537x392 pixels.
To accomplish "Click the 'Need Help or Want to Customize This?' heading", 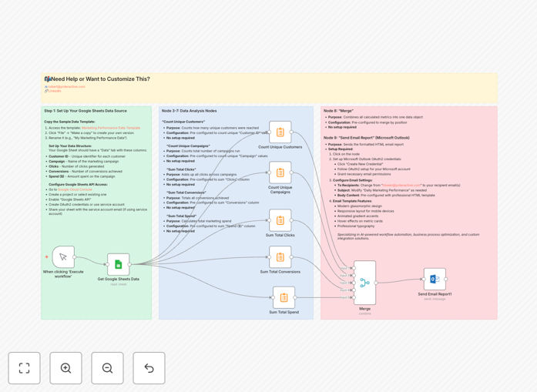I will click(x=100, y=79).
